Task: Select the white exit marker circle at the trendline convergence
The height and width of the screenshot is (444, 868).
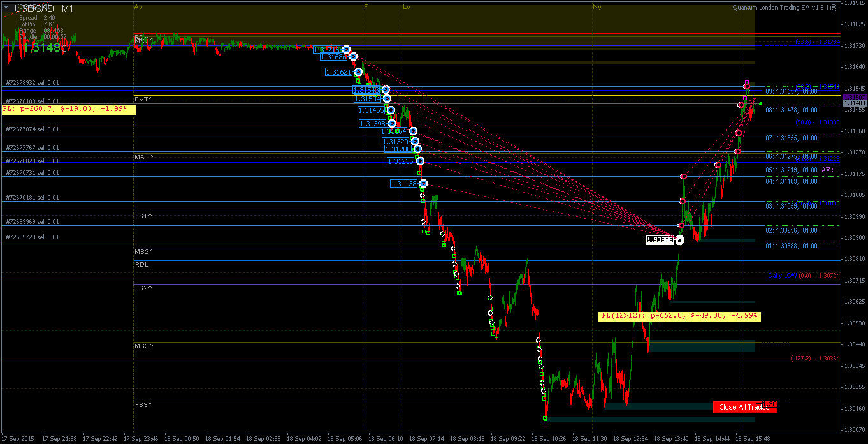Action: click(679, 240)
